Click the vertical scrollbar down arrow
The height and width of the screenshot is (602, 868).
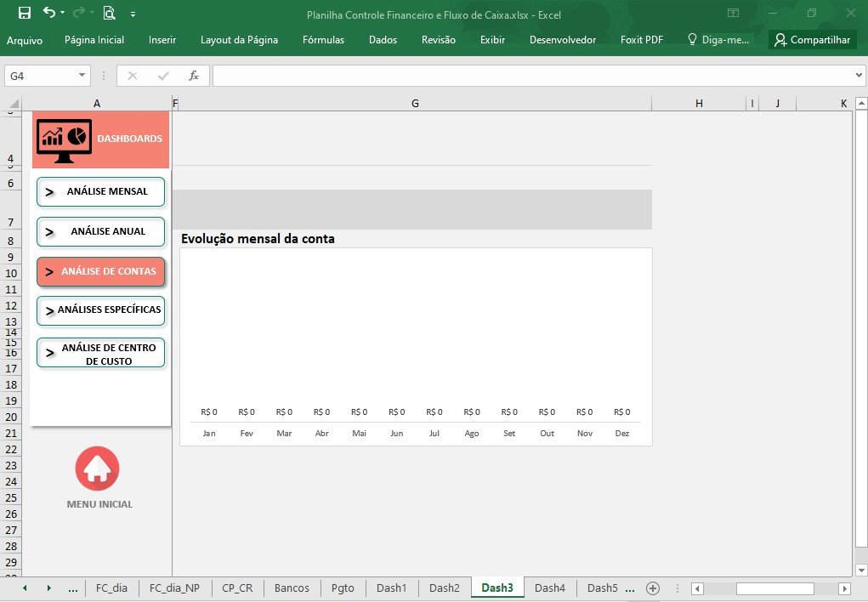click(x=861, y=570)
